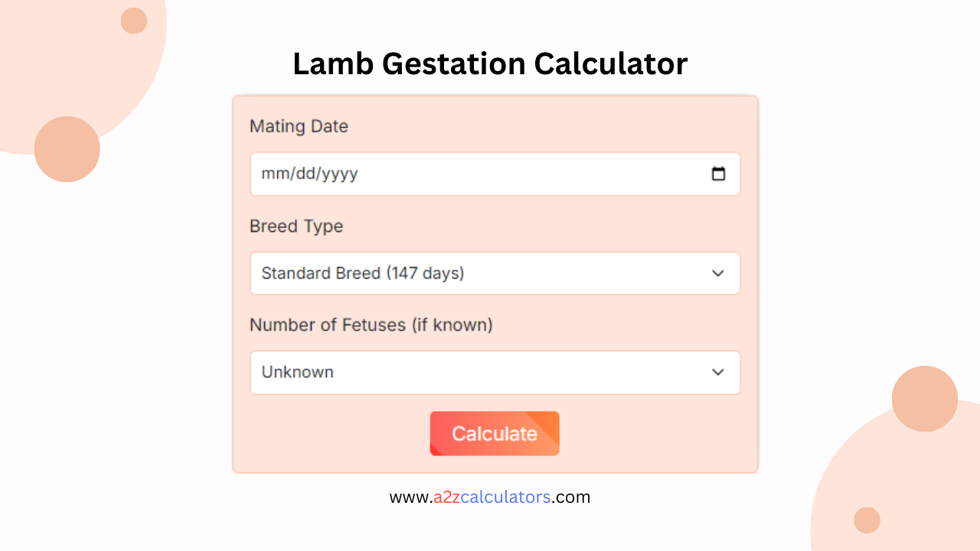Image resolution: width=980 pixels, height=551 pixels.
Task: Visit the a2zcalculators.com link
Action: click(489, 497)
